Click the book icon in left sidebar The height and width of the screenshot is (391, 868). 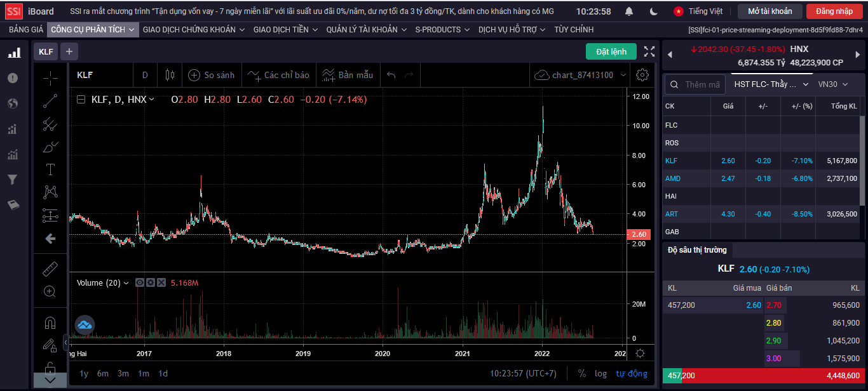pos(13,204)
